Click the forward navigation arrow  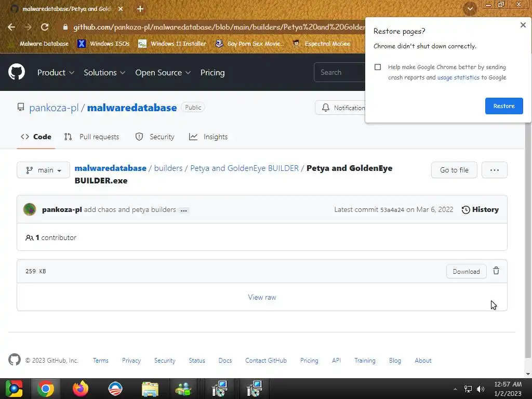28,27
